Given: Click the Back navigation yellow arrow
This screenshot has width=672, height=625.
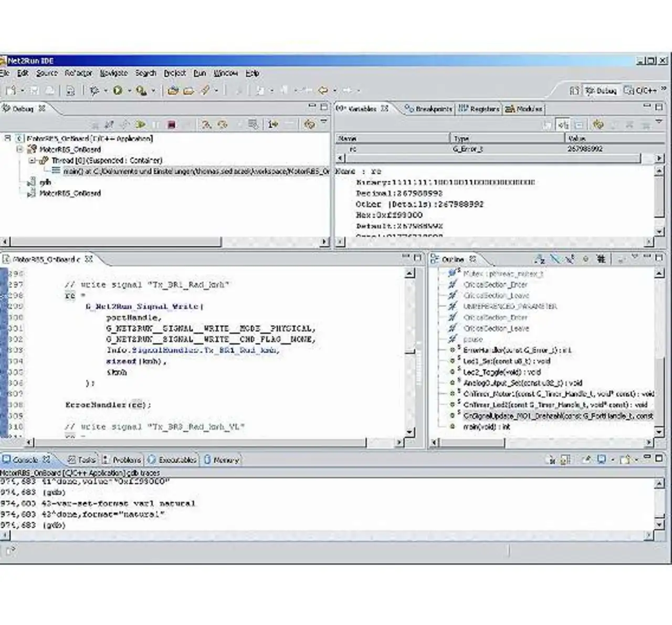Looking at the screenshot, I should click(x=323, y=90).
